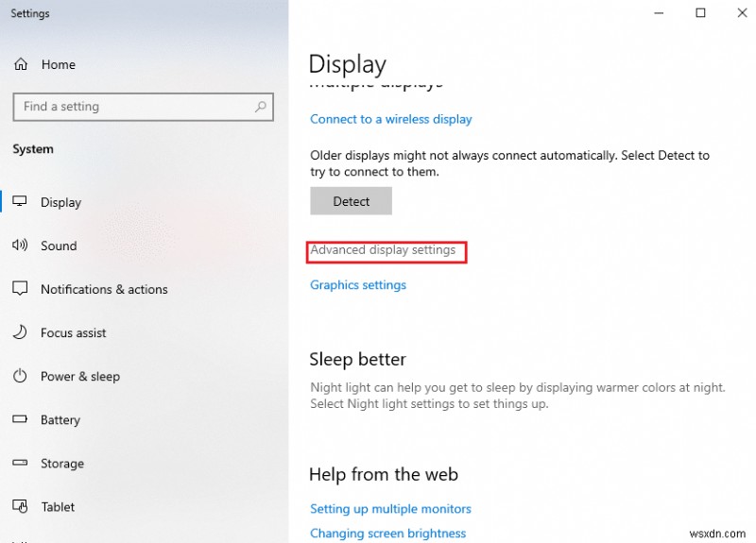
Task: Click the Power & sleep icon
Action: (21, 376)
